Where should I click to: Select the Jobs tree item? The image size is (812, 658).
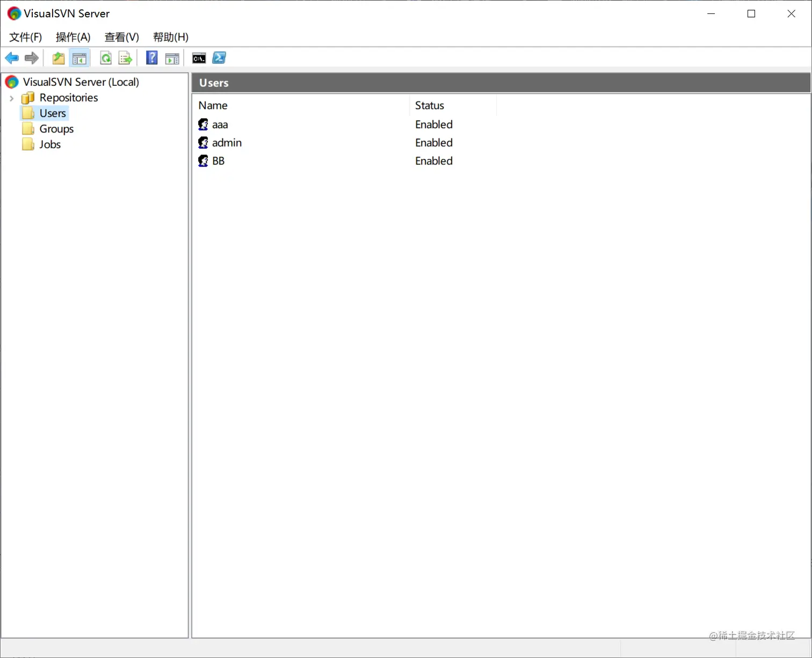pyautogui.click(x=50, y=144)
